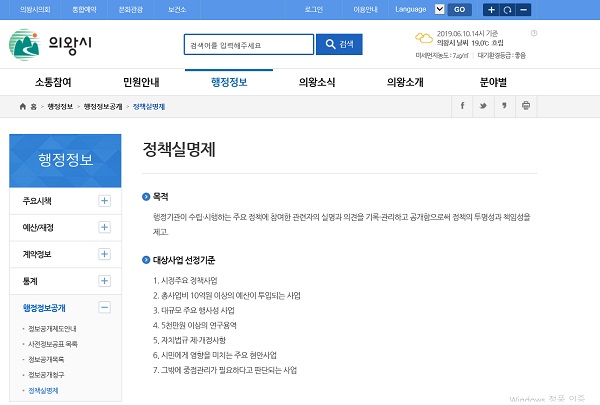Click the weather help question mark icon
Screen dimensions: 600x405
(535, 33)
